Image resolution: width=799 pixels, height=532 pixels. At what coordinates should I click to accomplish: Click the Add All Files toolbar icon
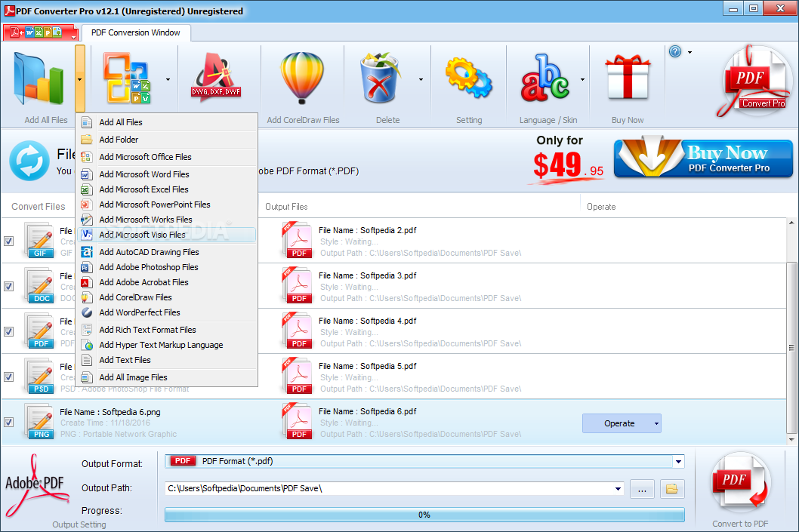pyautogui.click(x=39, y=79)
